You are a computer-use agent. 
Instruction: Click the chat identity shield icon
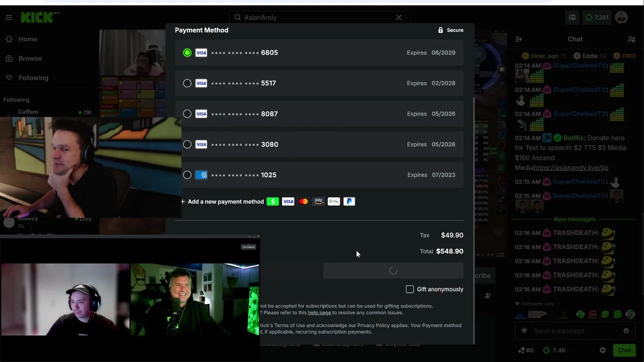pos(524,331)
